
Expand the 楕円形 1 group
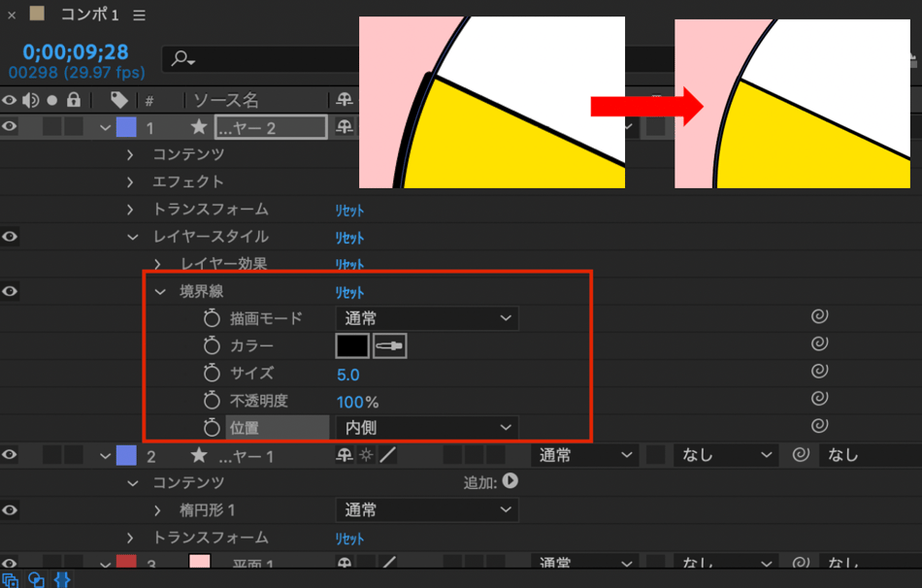pyautogui.click(x=157, y=510)
